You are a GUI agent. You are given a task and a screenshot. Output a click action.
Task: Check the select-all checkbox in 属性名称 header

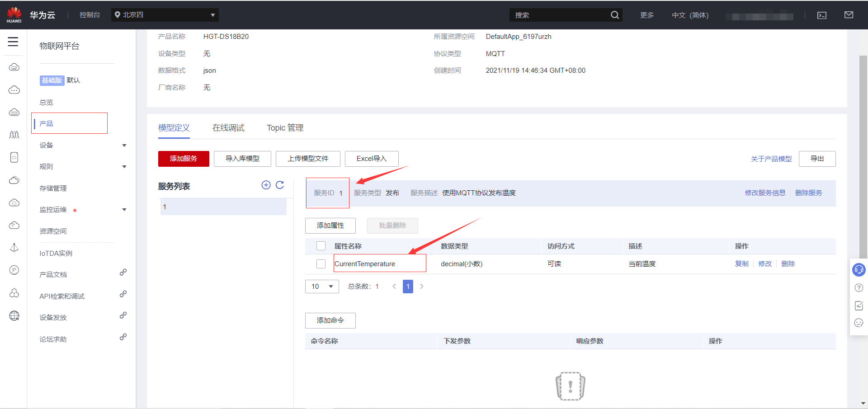point(321,246)
